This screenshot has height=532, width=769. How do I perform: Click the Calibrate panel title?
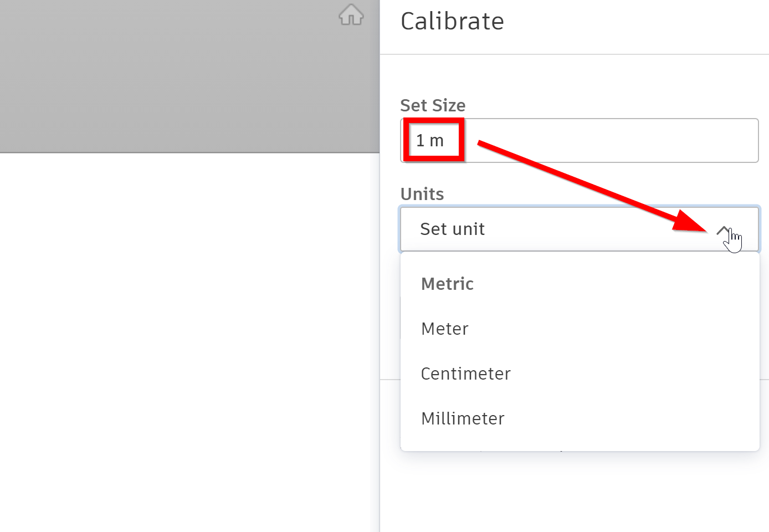click(452, 21)
